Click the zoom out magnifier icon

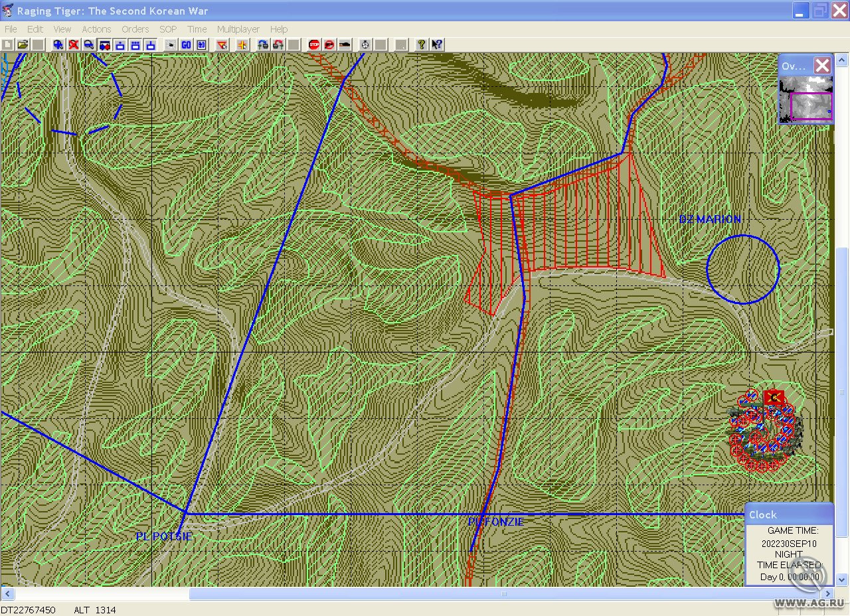click(x=89, y=44)
